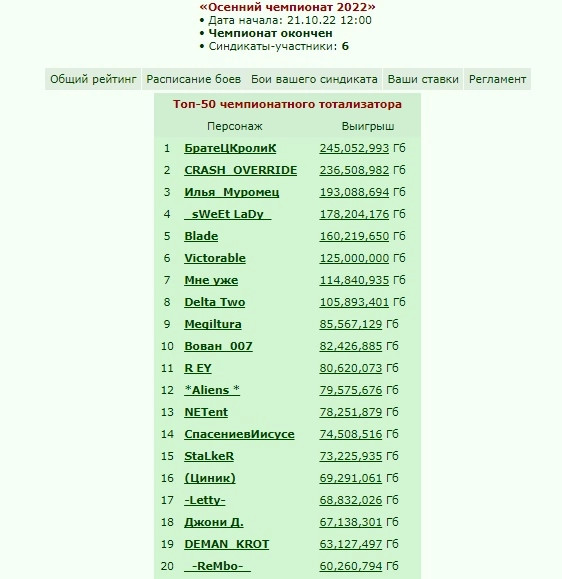This screenshot has height=579, width=562.
Task: Click the DEMAN_KROT player link
Action: pos(226,544)
